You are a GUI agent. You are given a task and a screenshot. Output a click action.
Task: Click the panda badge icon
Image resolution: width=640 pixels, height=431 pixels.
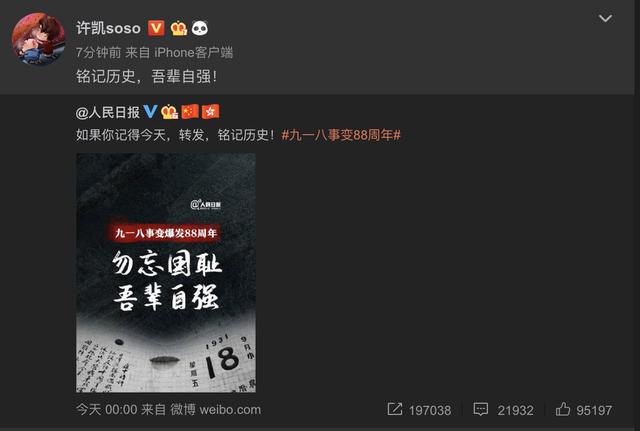click(200, 28)
